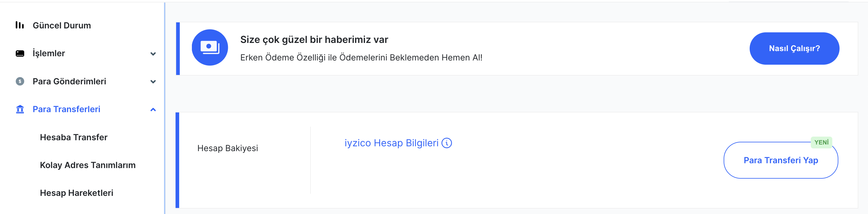The width and height of the screenshot is (868, 214).
Task: Open the Güncel Durum menu item
Action: [62, 26]
